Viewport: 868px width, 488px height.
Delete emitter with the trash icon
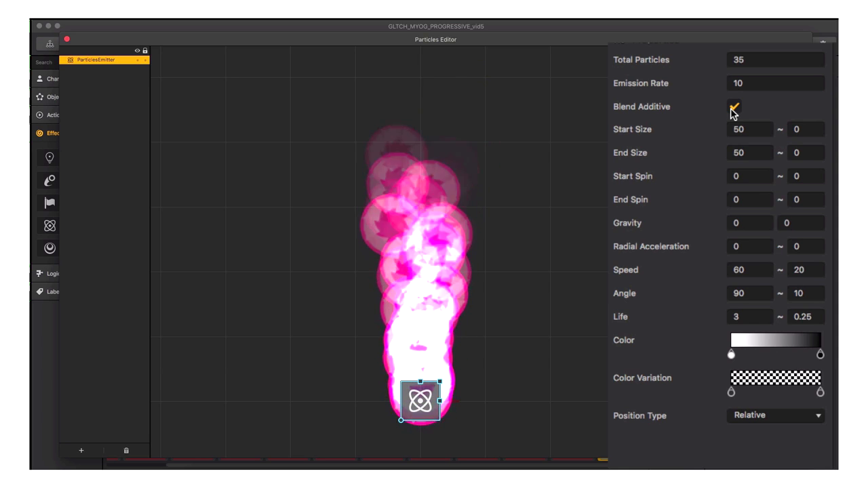point(126,450)
